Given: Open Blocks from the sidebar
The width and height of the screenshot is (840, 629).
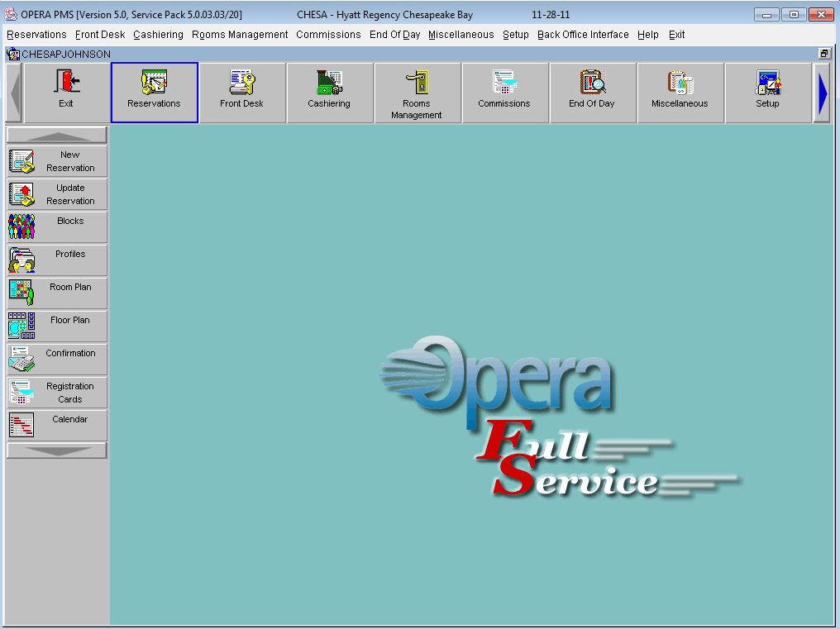Looking at the screenshot, I should click(57, 227).
